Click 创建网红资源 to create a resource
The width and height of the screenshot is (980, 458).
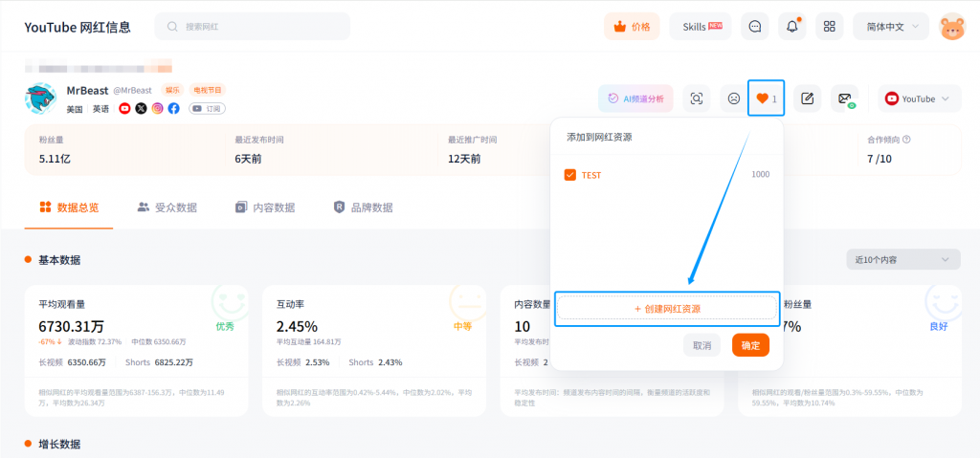[x=667, y=309]
